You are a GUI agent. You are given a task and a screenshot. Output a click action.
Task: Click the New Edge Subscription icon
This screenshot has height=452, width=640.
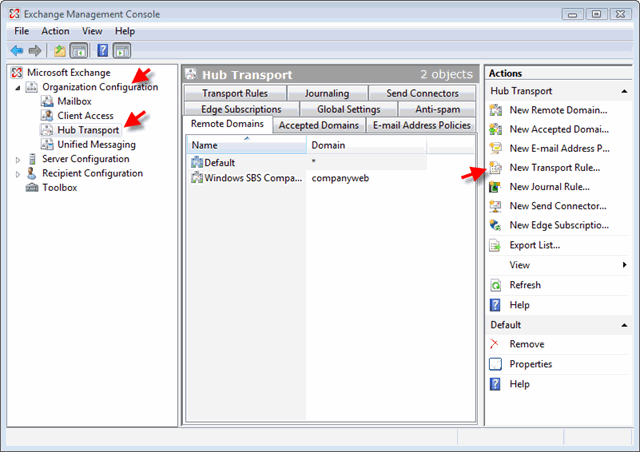(x=496, y=225)
